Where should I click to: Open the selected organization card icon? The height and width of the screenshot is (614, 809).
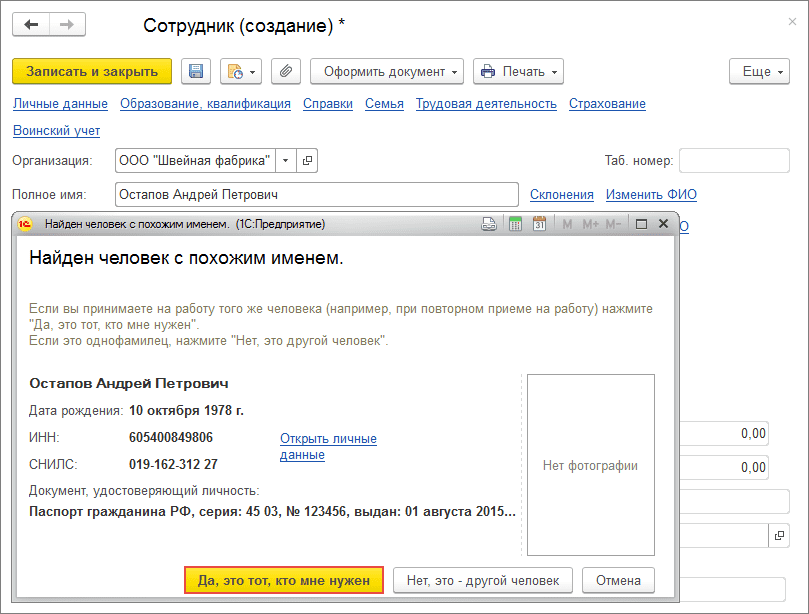tap(307, 160)
